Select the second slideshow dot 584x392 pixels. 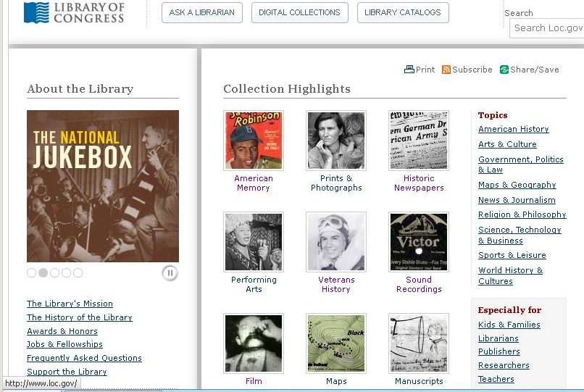[43, 272]
